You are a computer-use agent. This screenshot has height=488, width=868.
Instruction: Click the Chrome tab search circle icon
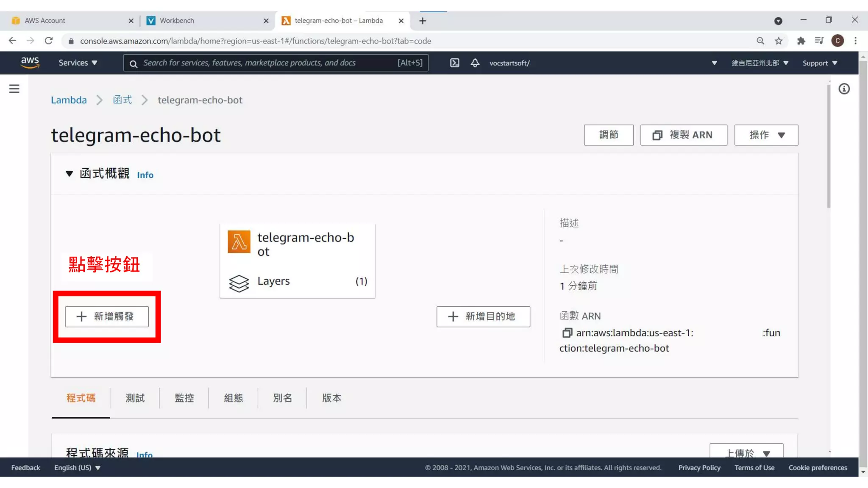(778, 21)
